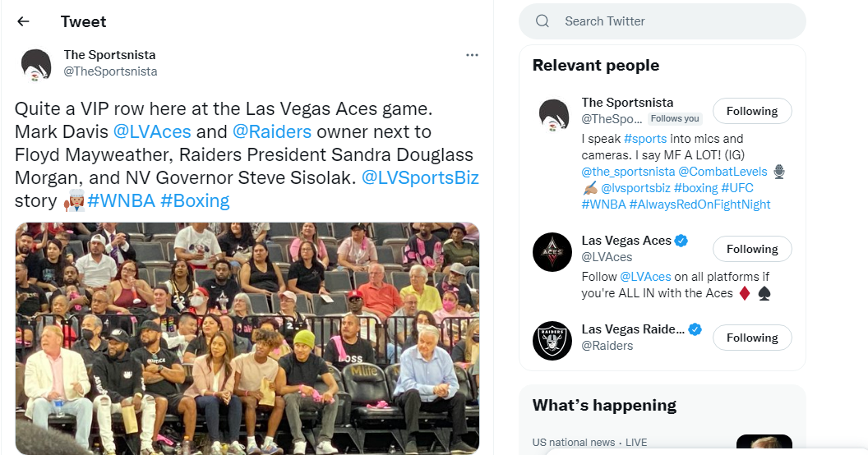Open the three-dot more menu on the tweet
This screenshot has width=868, height=455.
[472, 55]
